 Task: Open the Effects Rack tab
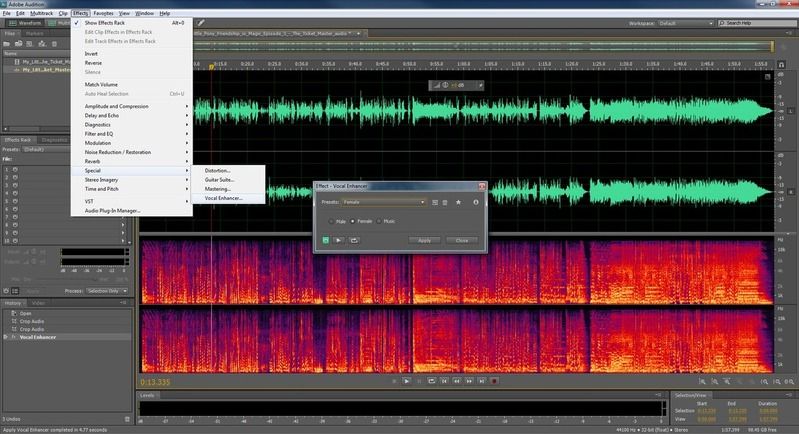[18, 140]
